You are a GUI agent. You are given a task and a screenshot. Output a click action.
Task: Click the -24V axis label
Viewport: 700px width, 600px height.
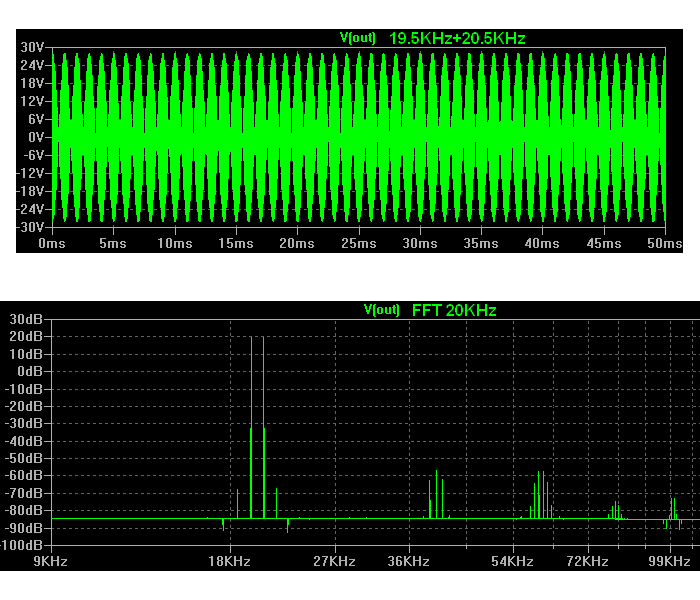coord(30,209)
